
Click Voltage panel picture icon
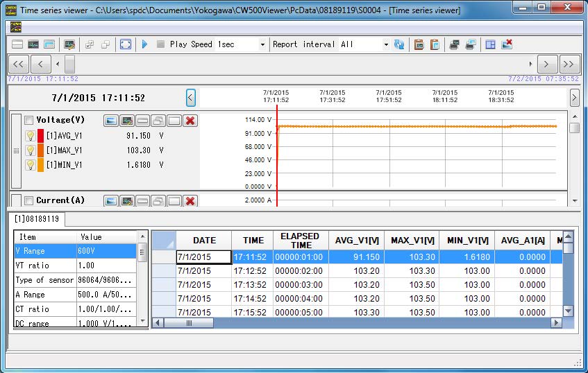pyautogui.click(x=110, y=121)
